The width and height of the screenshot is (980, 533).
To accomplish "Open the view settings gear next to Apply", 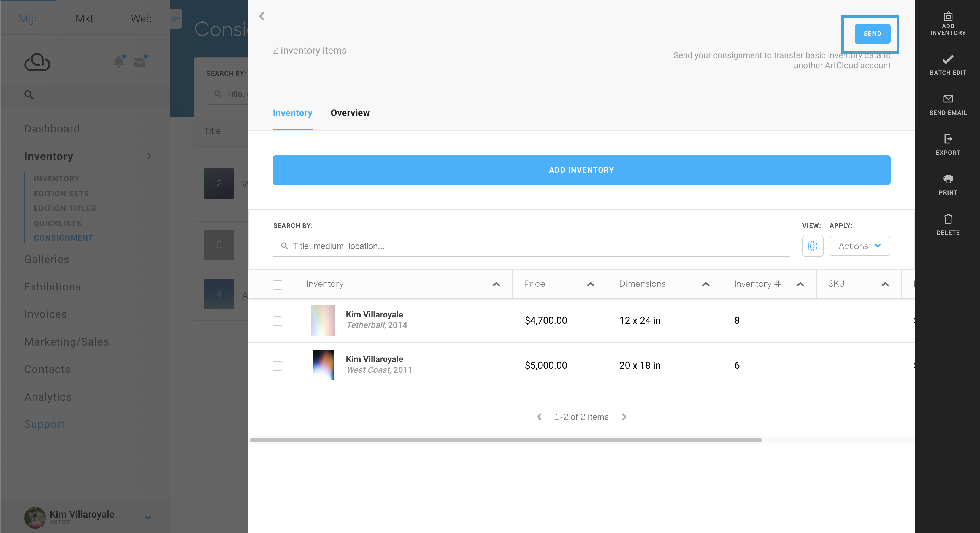I will click(x=813, y=246).
